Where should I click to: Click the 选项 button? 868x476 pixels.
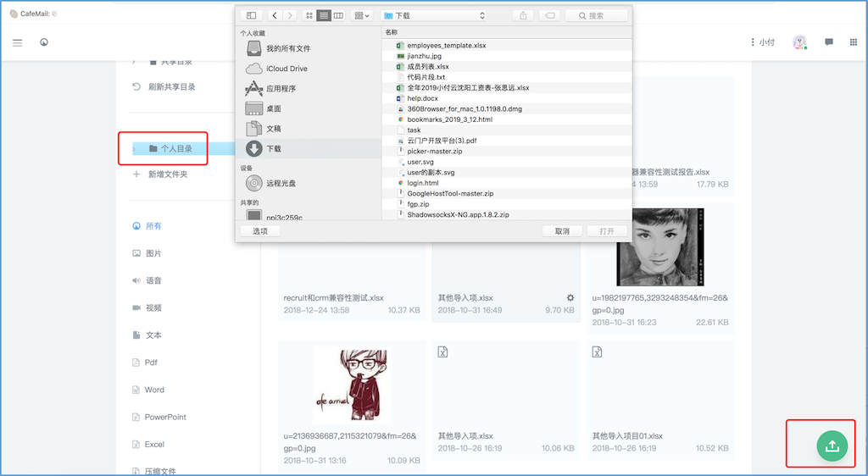(x=260, y=231)
